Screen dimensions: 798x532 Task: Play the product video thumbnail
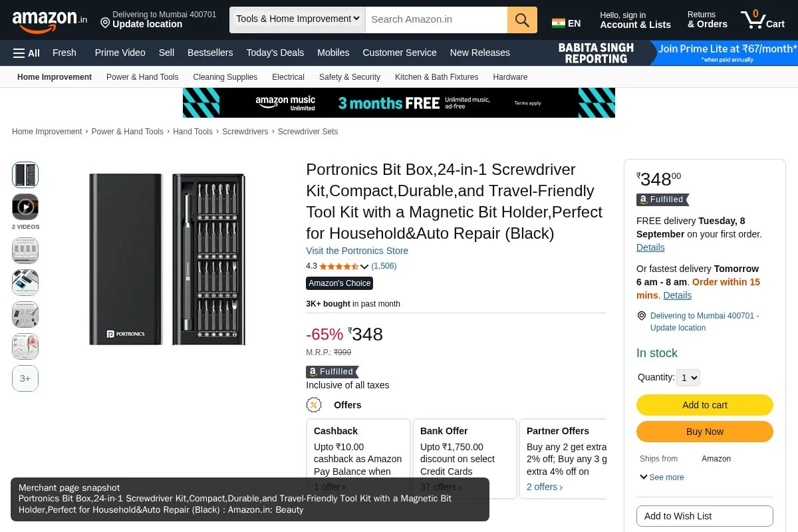25,207
